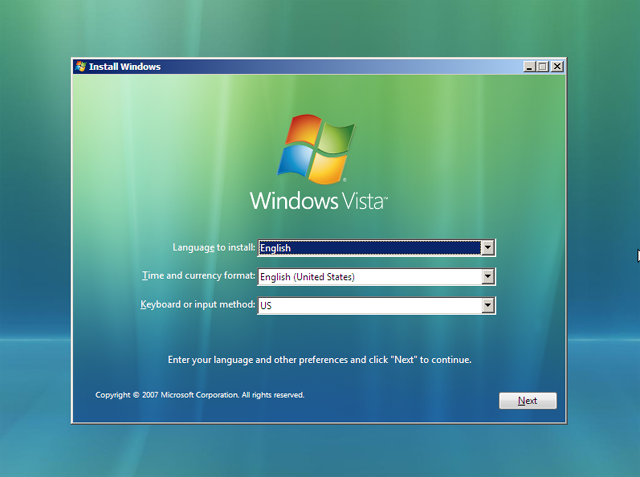Maximize the Install Windows window

coord(542,67)
